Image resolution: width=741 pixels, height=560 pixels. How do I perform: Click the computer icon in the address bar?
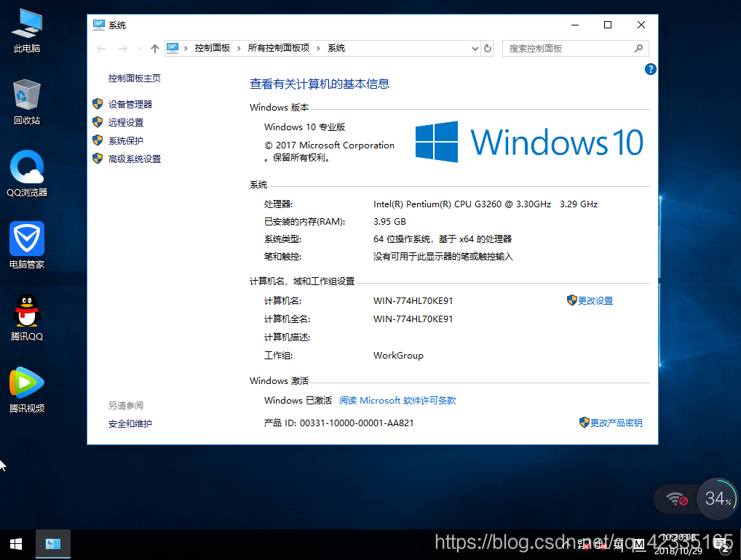coord(173,48)
